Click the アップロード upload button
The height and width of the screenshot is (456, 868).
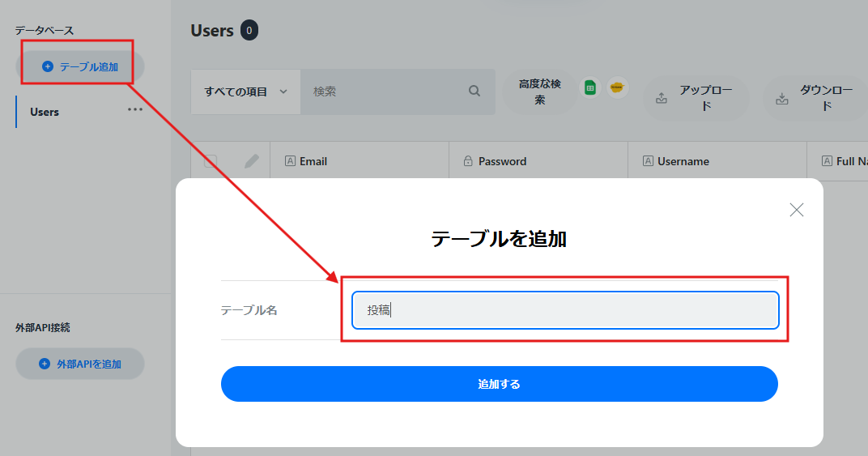[x=696, y=98]
